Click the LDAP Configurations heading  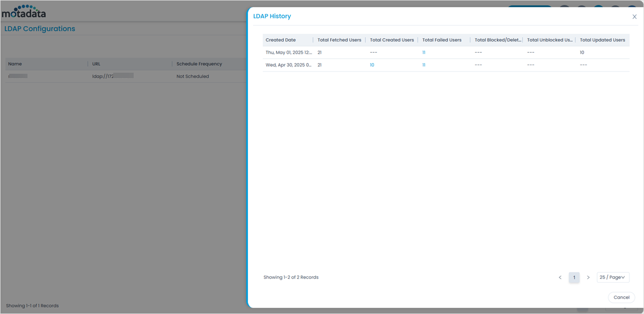click(x=40, y=29)
